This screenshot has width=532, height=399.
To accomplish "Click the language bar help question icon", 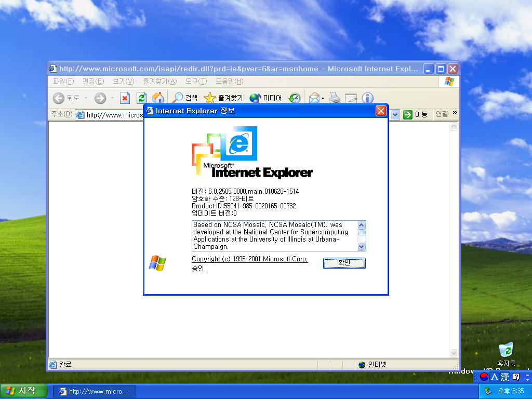I will [x=516, y=377].
